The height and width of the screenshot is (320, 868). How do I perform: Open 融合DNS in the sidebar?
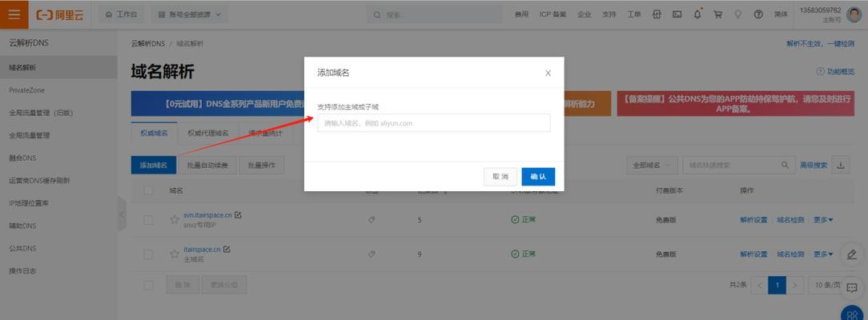[22, 158]
